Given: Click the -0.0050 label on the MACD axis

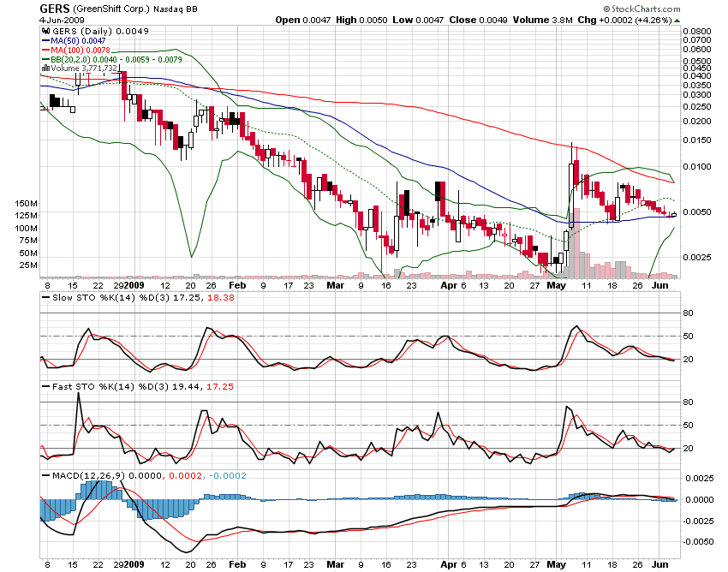Looking at the screenshot, I should pyautogui.click(x=698, y=542).
